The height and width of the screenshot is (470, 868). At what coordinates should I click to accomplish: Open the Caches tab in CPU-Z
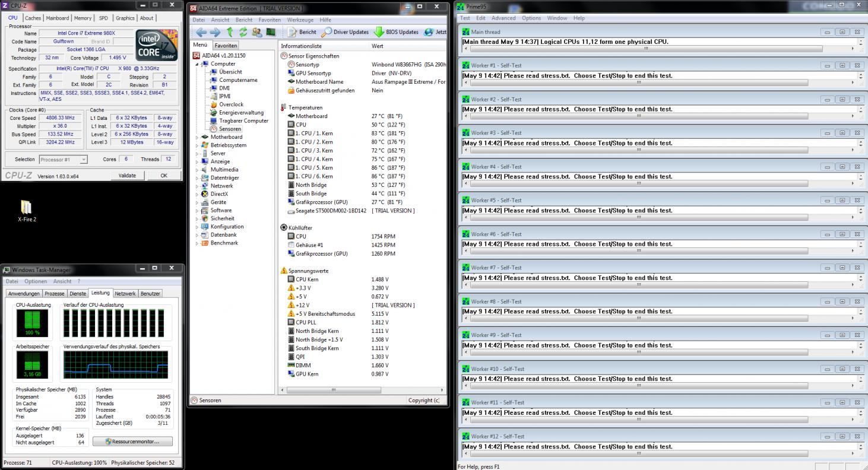pos(33,18)
